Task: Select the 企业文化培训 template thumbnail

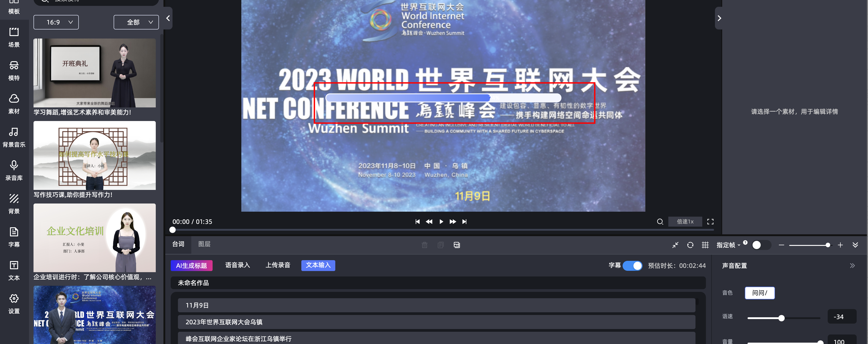Action: pos(94,238)
